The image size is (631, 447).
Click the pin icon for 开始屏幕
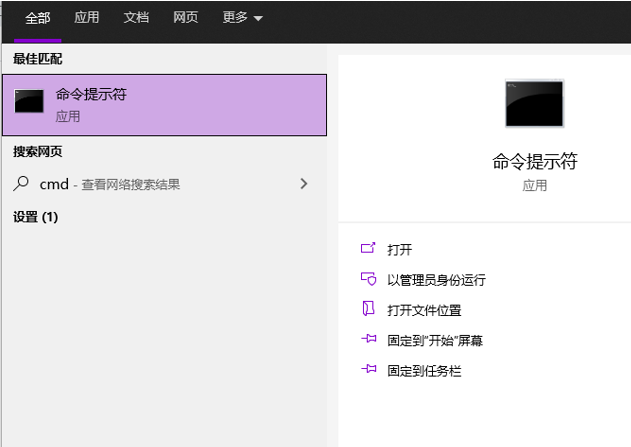[x=369, y=339]
